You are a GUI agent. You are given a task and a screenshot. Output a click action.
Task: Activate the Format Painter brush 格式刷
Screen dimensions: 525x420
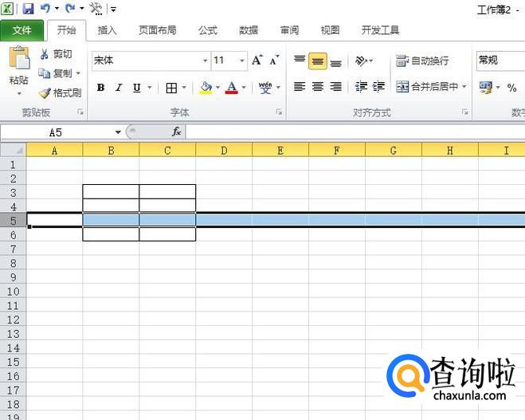(45, 92)
